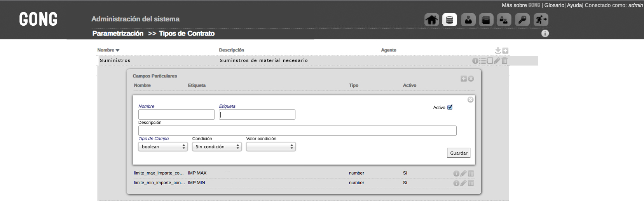Click the Guardar button
Viewport: 644px width, 201px height.
(x=459, y=153)
